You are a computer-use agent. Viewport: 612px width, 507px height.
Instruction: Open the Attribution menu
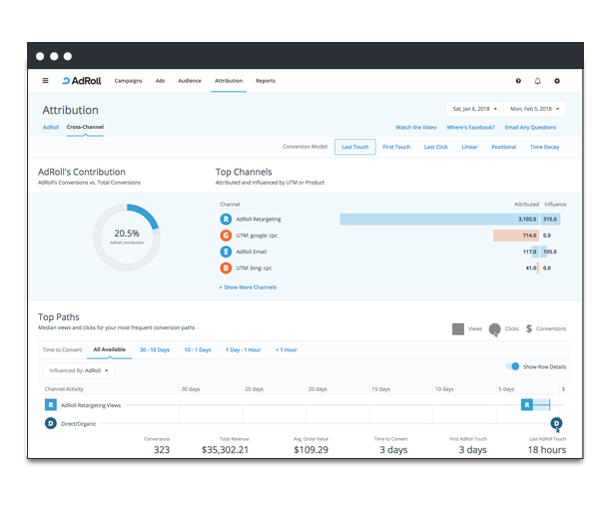[229, 81]
